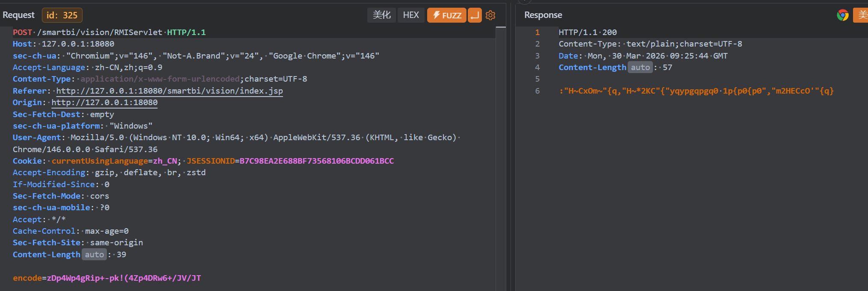This screenshot has height=291, width=868.
Task: Click the Request editor vertical scrollbar
Action: tap(501, 128)
